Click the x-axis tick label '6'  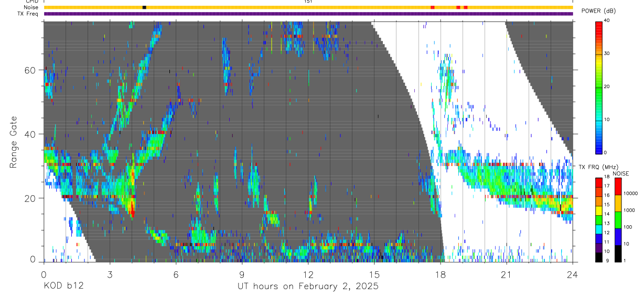click(x=176, y=273)
